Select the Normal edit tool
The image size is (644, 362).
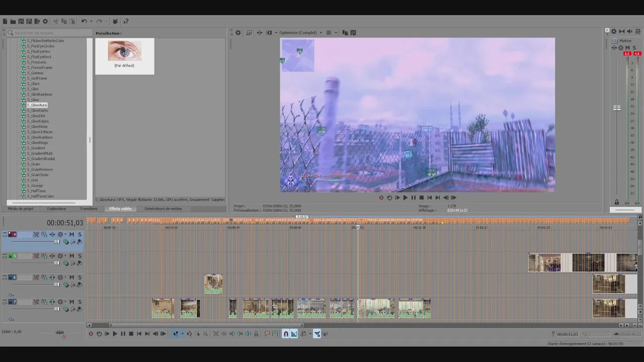[x=176, y=334]
